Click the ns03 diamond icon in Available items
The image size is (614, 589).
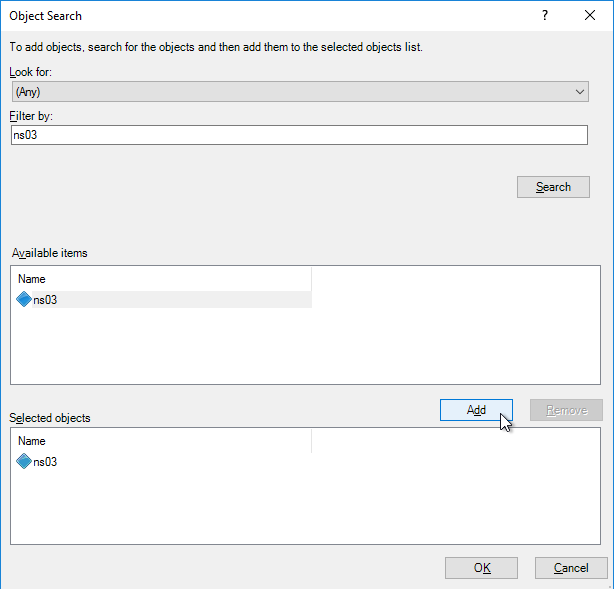(x=24, y=300)
